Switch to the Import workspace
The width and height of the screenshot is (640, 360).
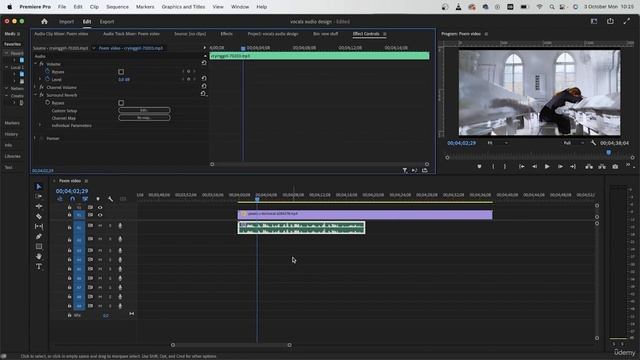[67, 22]
